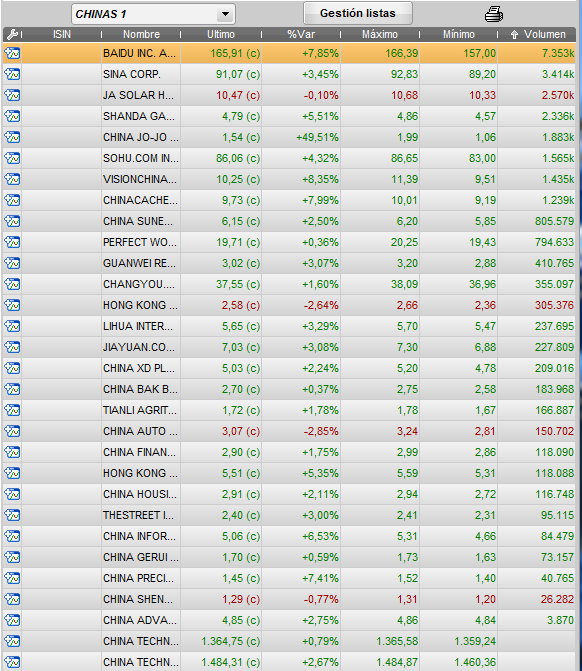This screenshot has height=671, width=582.
Task: Click chart icon next to PERFECT WO... row
Action: (x=12, y=242)
